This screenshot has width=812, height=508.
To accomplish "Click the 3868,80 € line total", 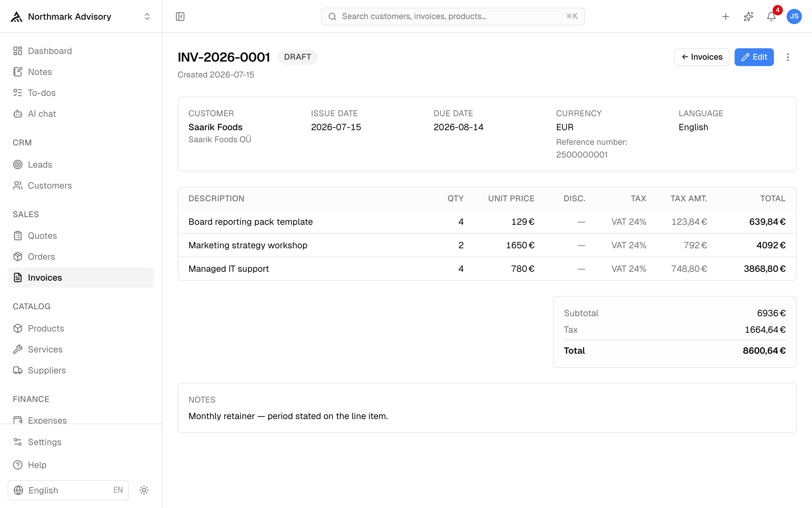I will click(765, 269).
